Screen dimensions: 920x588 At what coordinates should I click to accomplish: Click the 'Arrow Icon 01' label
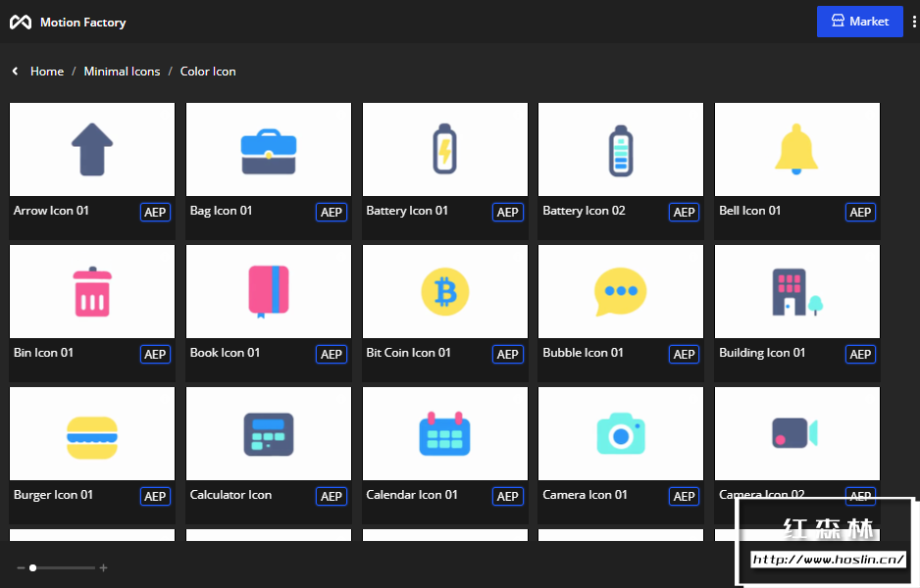coord(51,211)
